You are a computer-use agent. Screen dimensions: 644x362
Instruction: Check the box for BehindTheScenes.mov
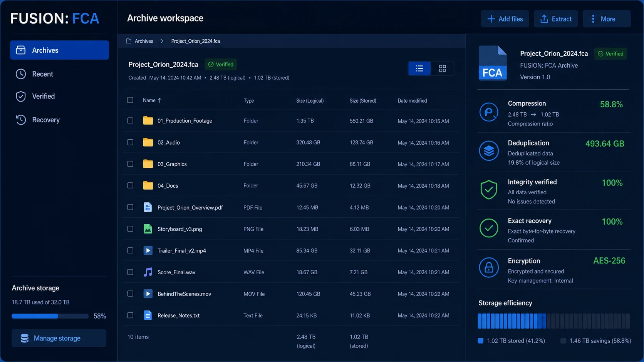tap(130, 294)
